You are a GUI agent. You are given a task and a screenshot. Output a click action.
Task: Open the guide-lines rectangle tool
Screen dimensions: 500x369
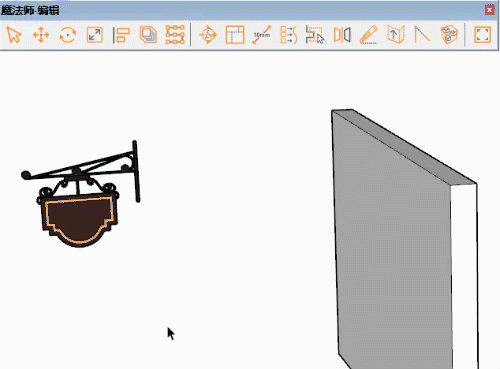coord(235,35)
